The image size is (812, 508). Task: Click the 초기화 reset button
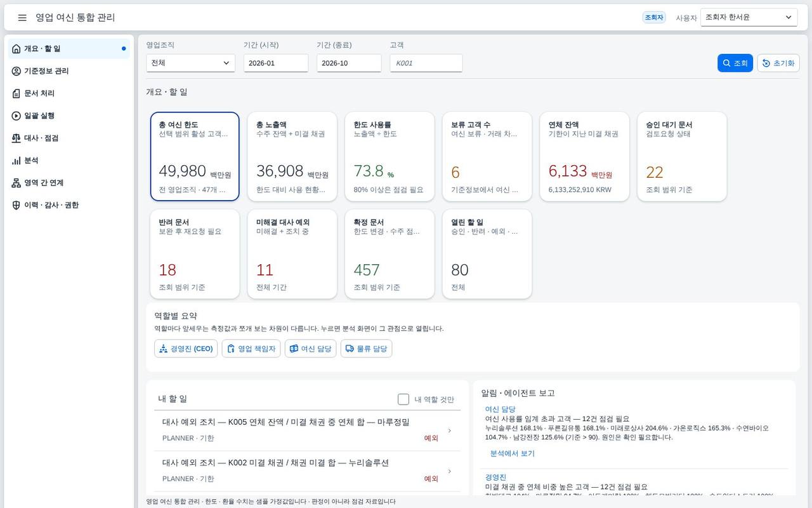778,63
